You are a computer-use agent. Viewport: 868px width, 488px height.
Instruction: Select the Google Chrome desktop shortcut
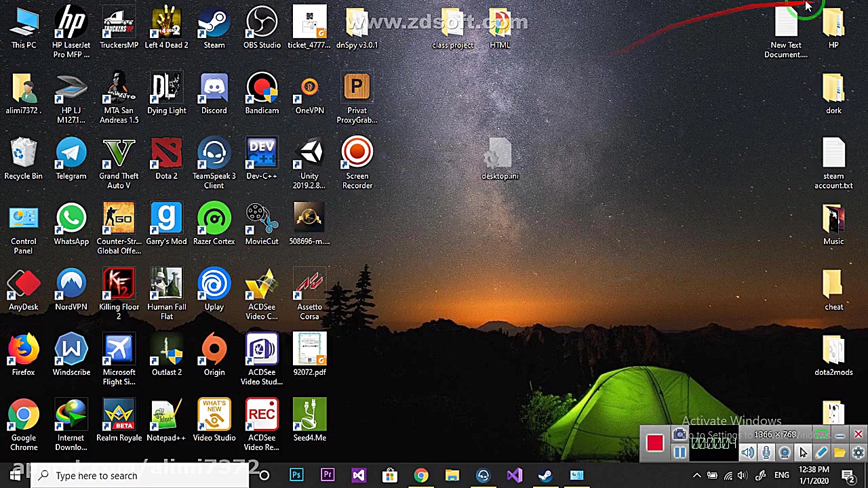pyautogui.click(x=24, y=426)
